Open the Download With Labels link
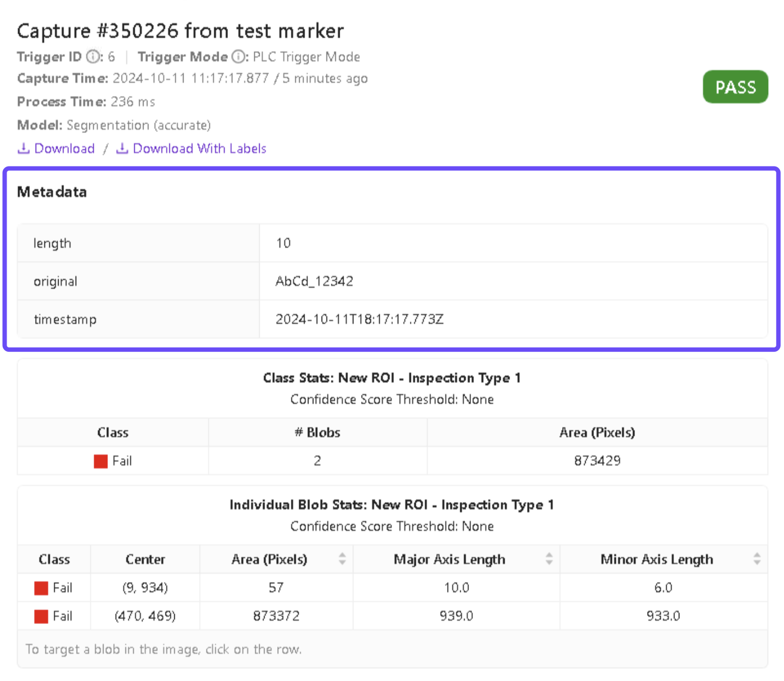784x681 pixels. [199, 148]
